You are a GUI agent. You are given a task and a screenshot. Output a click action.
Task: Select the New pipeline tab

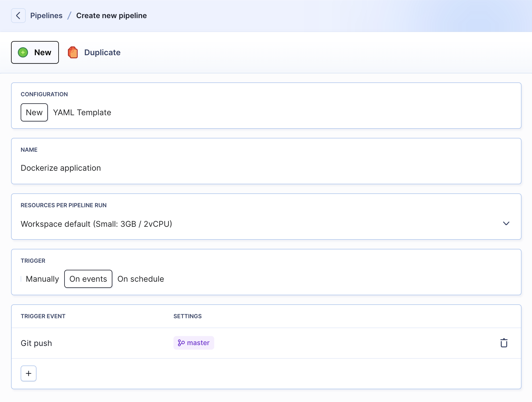[x=35, y=52]
